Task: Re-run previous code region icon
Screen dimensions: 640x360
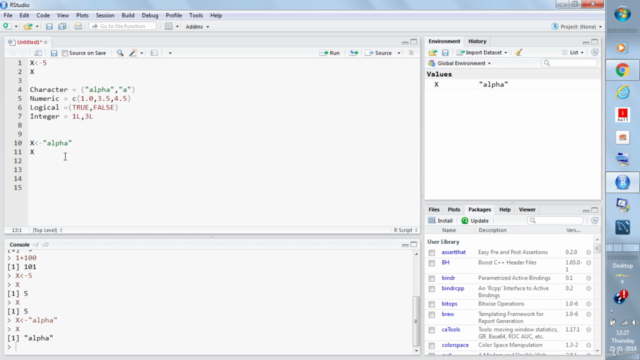Action: point(353,53)
